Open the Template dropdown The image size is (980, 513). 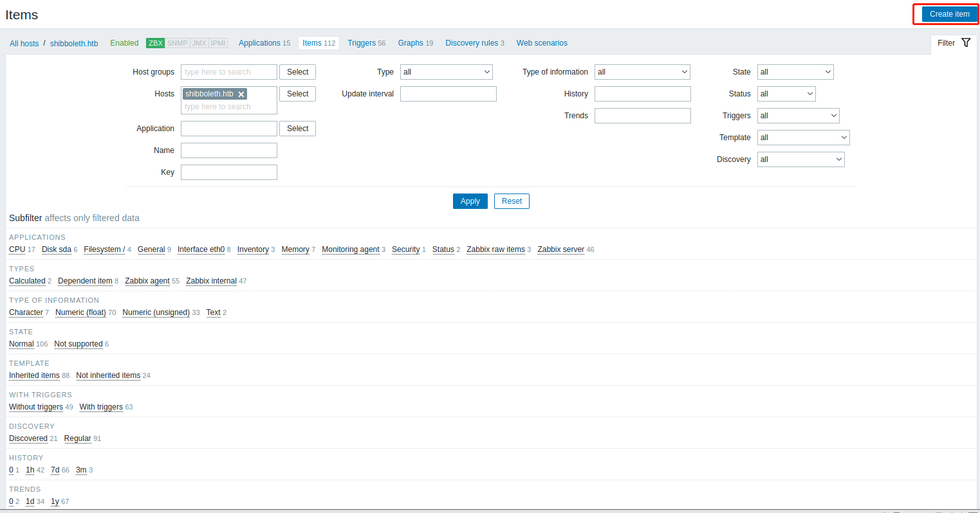click(804, 138)
